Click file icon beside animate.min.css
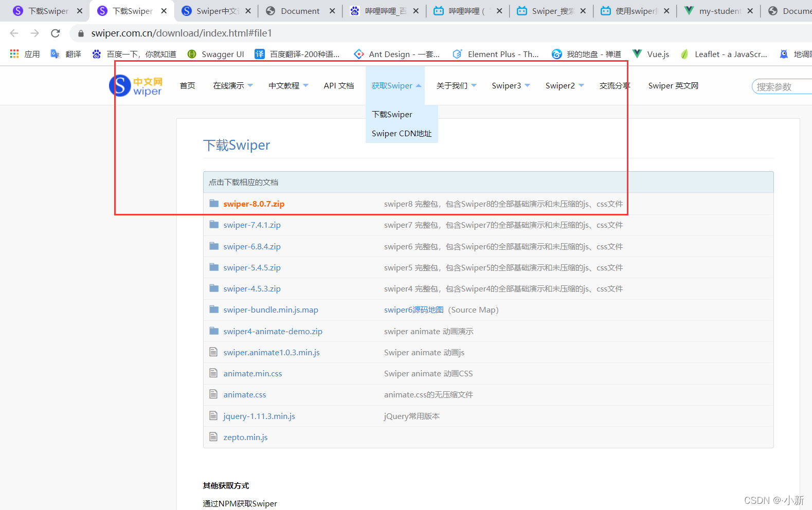The image size is (812, 510). point(213,373)
